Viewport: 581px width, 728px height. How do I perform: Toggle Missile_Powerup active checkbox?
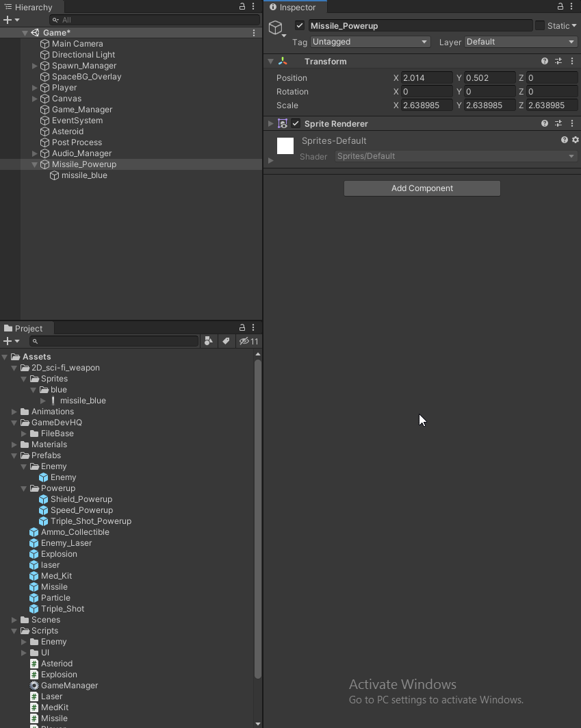pos(300,25)
